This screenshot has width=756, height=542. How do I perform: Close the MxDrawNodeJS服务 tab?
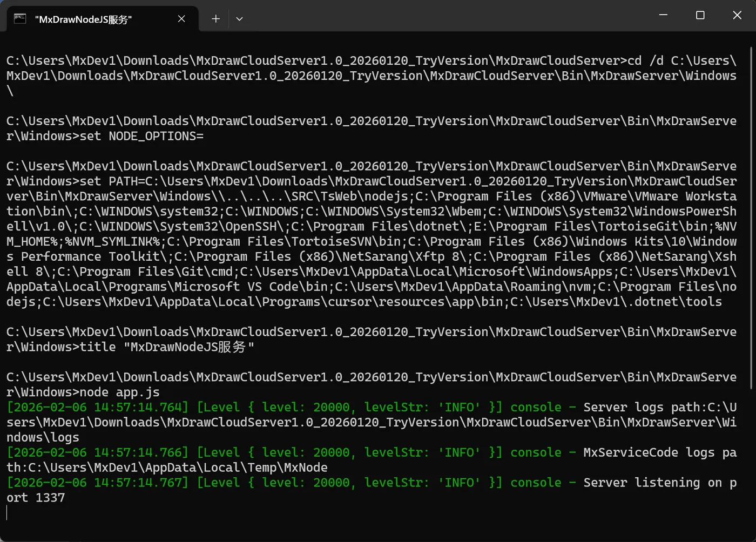point(181,19)
